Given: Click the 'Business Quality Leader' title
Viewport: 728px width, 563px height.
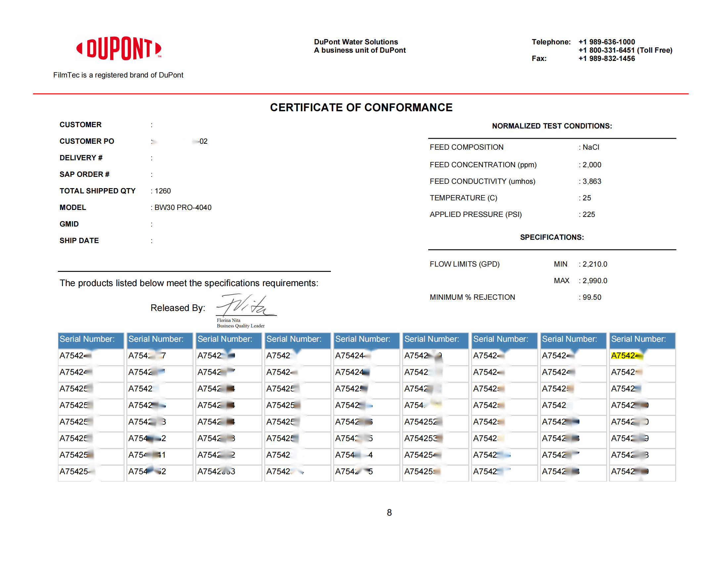Looking at the screenshot, I should pos(240,326).
